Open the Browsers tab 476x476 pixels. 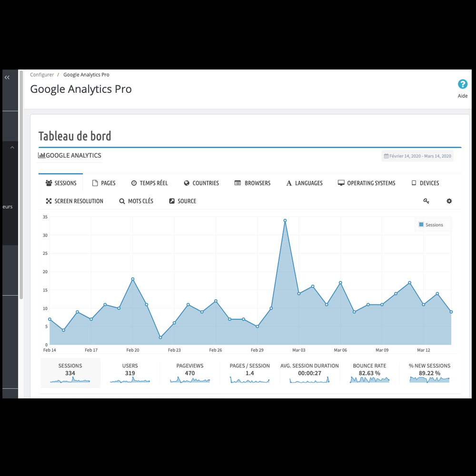point(252,183)
